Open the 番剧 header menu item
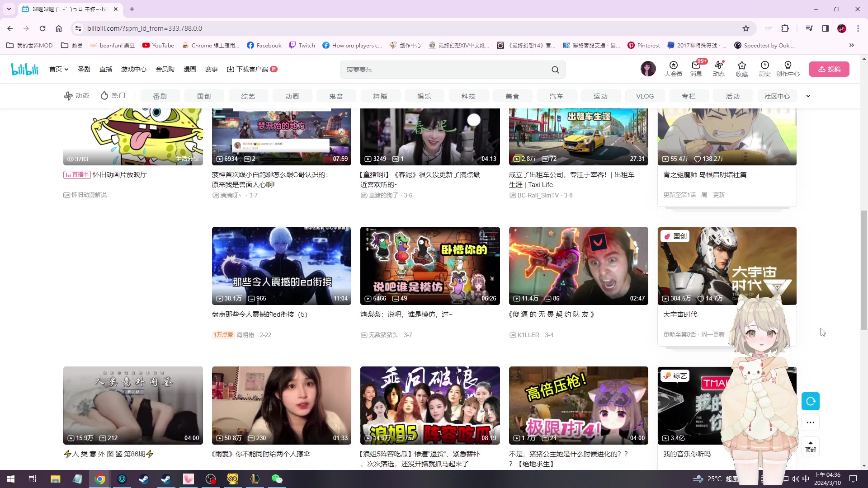 point(84,69)
